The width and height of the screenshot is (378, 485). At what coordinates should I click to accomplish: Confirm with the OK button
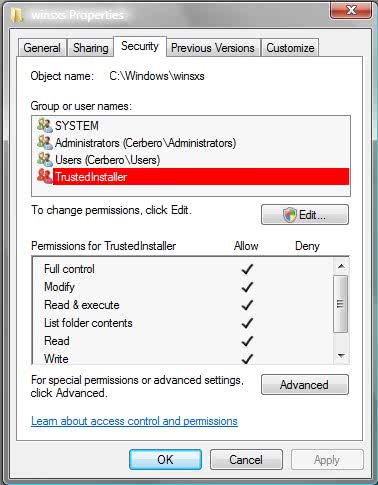pyautogui.click(x=165, y=460)
